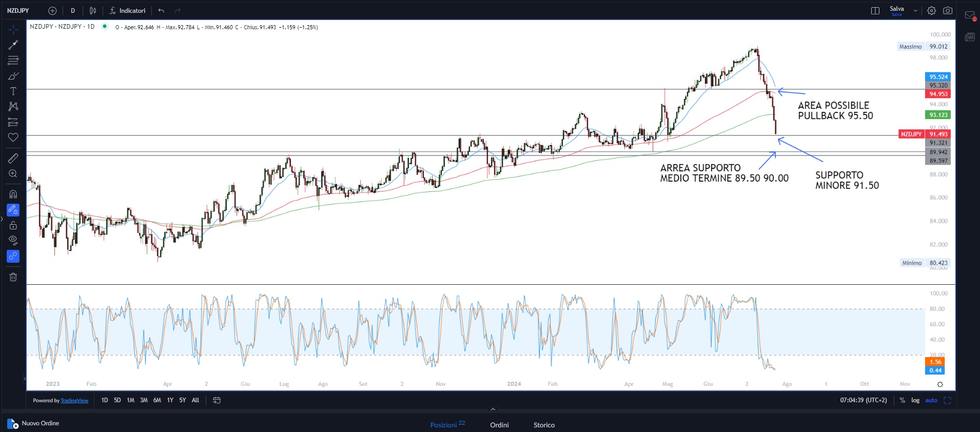Set chart range to 6M
Viewport: 980px width, 432px height.
tap(157, 400)
